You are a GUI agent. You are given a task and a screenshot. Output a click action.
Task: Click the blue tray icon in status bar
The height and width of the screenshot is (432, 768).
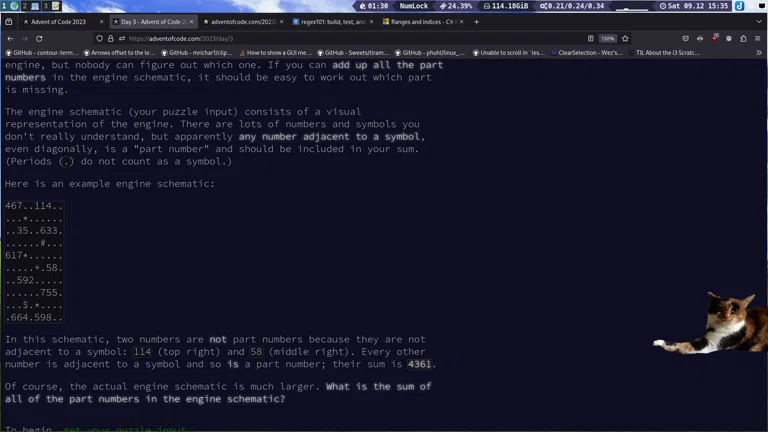pyautogui.click(x=740, y=6)
